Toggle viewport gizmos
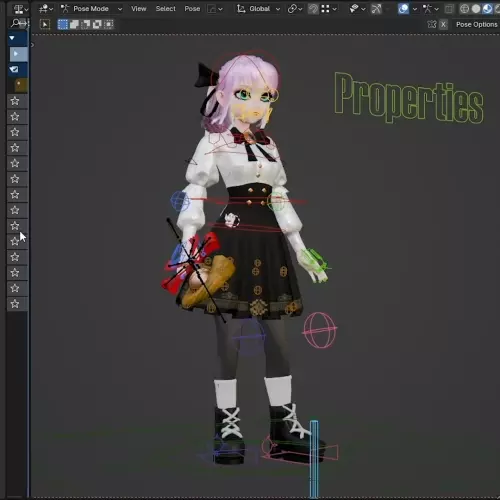Image resolution: width=500 pixels, height=500 pixels. 376,9
